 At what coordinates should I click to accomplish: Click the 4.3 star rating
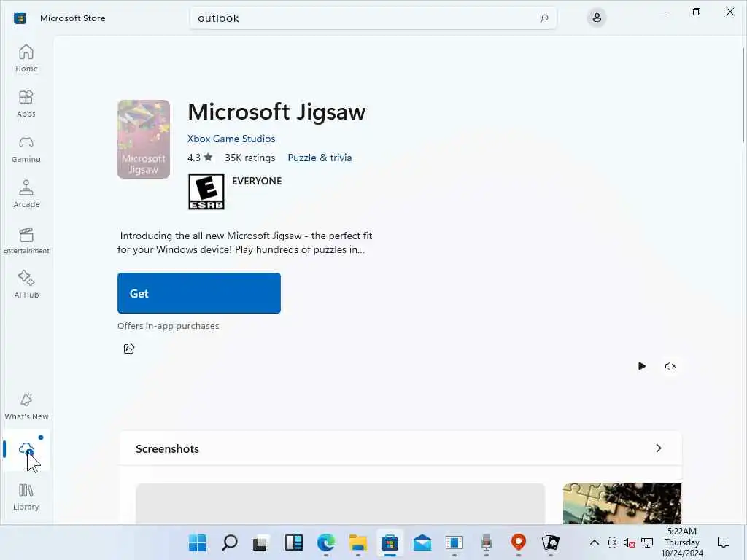click(200, 157)
